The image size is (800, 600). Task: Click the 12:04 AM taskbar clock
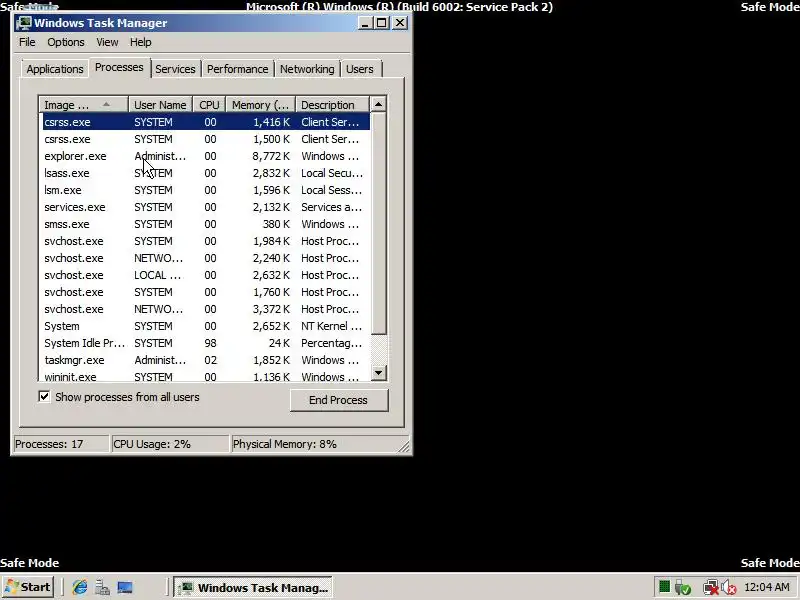[x=767, y=587]
